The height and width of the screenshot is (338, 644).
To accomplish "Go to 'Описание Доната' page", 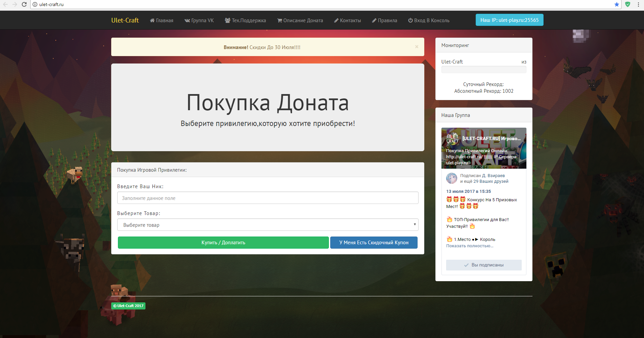I will pos(300,20).
